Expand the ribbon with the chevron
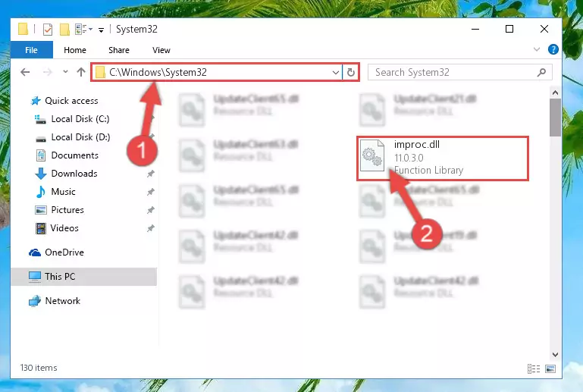Screen dimensions: 583x392 537,49
